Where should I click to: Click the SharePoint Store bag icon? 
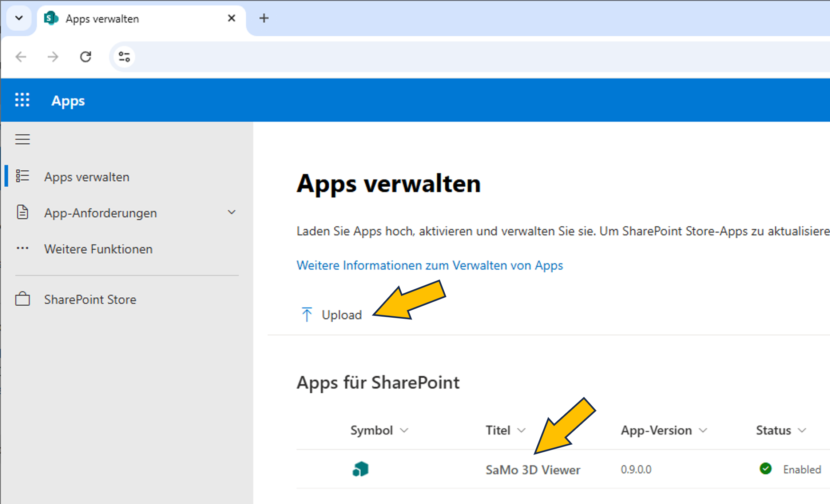click(22, 299)
